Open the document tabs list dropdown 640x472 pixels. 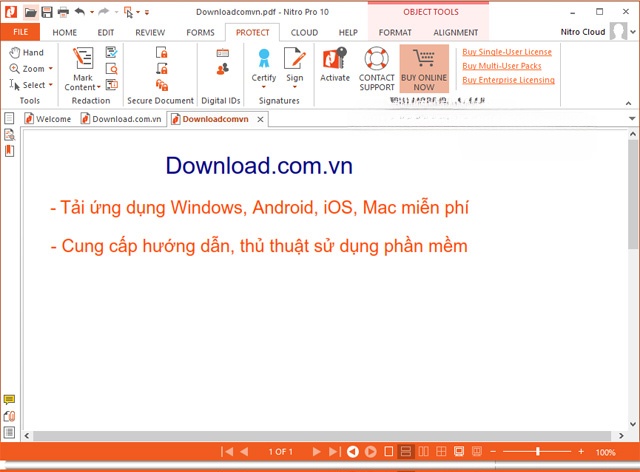pyautogui.click(x=632, y=119)
